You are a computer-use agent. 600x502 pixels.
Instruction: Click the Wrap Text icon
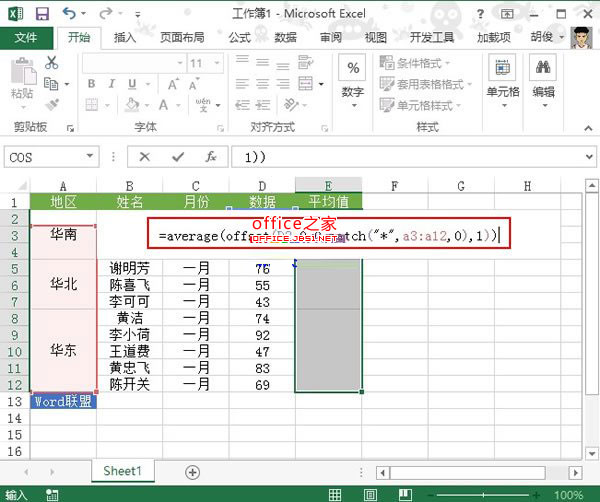click(305, 62)
